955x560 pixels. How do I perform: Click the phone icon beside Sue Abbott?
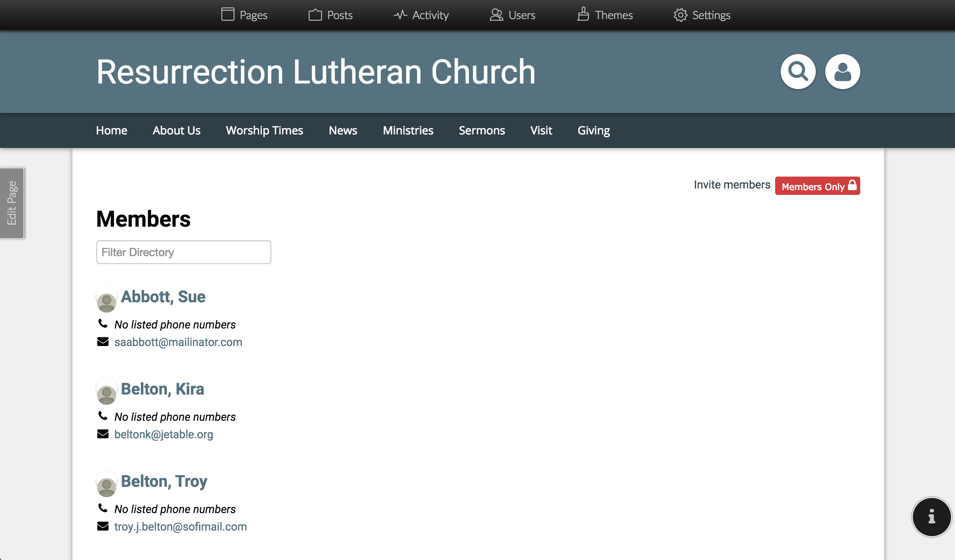tap(103, 323)
